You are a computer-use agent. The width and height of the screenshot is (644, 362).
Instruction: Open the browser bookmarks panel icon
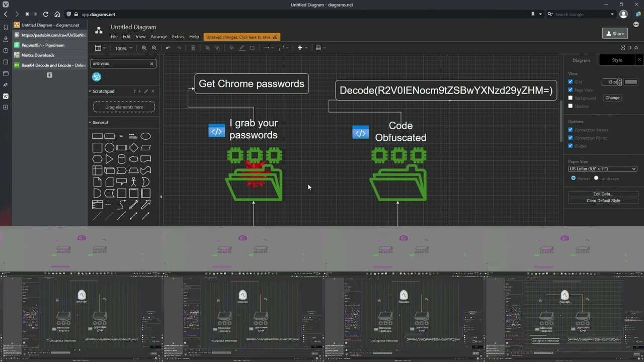6,27
